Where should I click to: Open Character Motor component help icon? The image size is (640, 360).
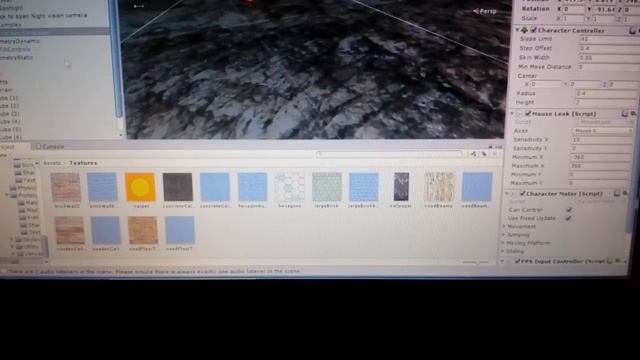(617, 193)
